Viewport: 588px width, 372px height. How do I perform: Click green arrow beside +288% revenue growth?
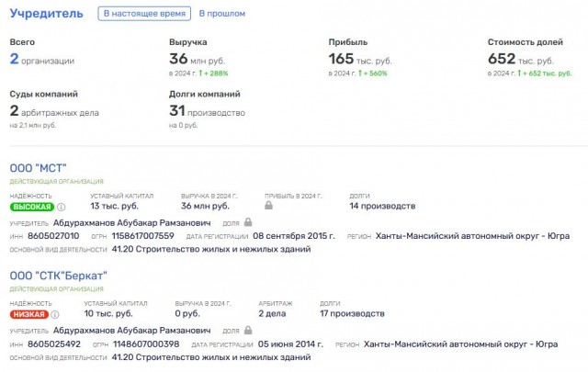point(200,73)
